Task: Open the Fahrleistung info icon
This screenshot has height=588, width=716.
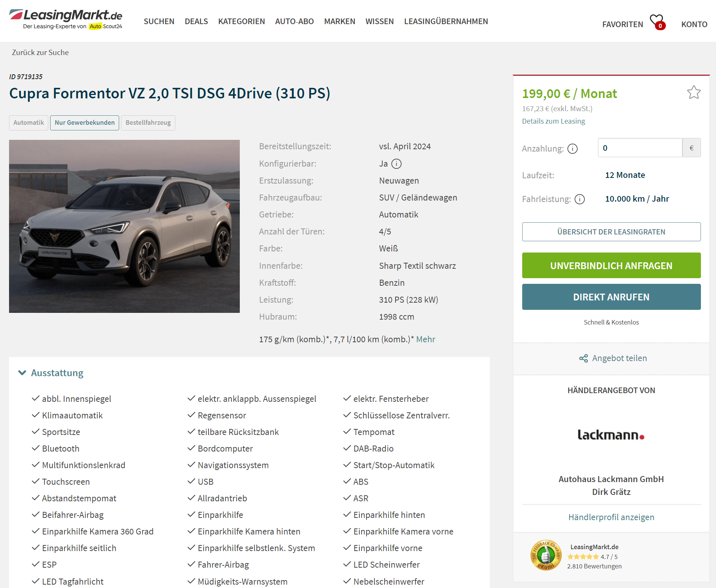Action: 580,199
